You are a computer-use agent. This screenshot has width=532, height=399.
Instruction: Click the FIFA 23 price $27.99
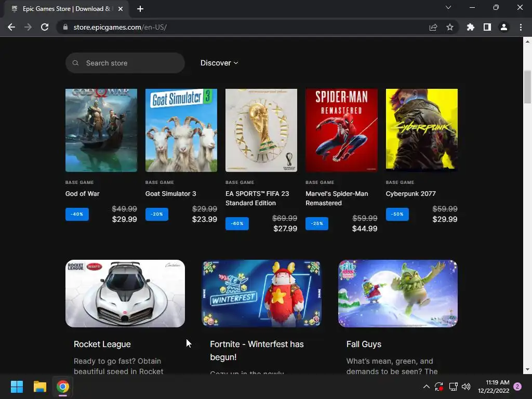(285, 229)
